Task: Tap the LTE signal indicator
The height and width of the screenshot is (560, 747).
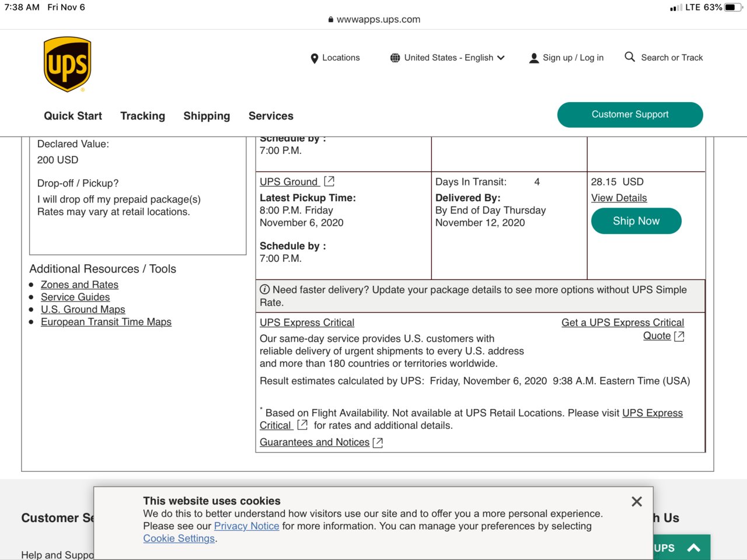Action: (685, 8)
